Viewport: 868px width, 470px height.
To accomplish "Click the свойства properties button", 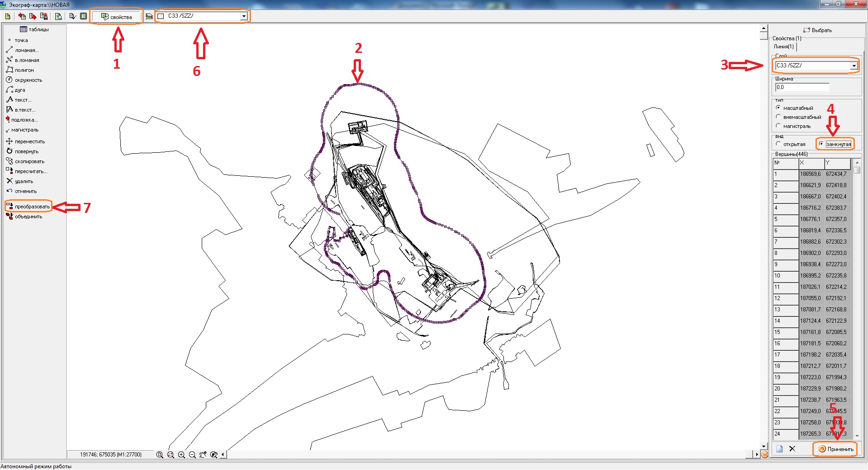I will click(117, 17).
